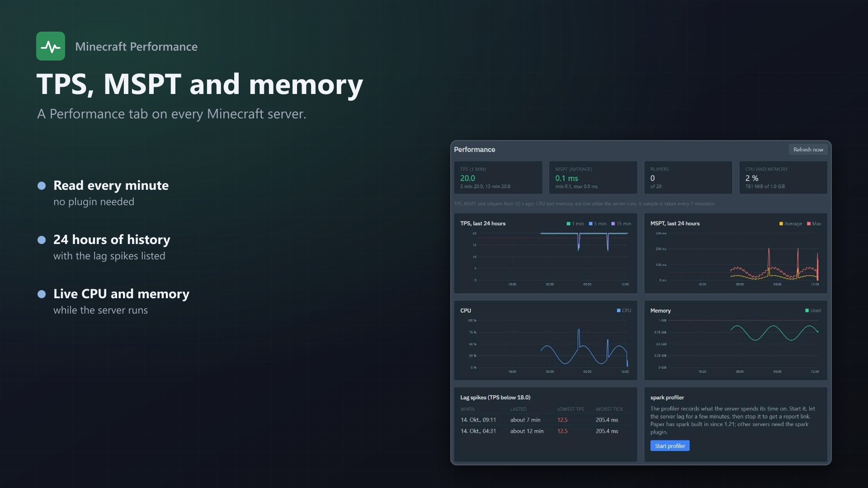
Task: Toggle the 15 min TPS legend entry
Action: point(621,224)
